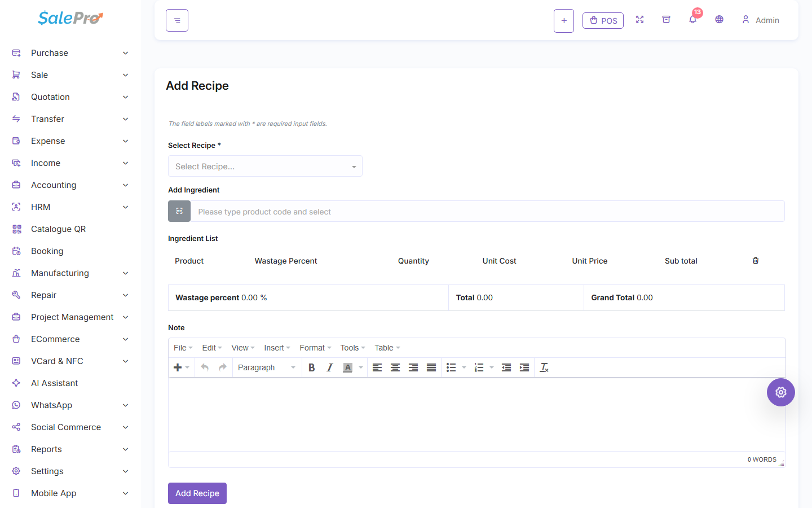812x508 pixels.
Task: Open the Table menu in note editor
Action: 387,348
